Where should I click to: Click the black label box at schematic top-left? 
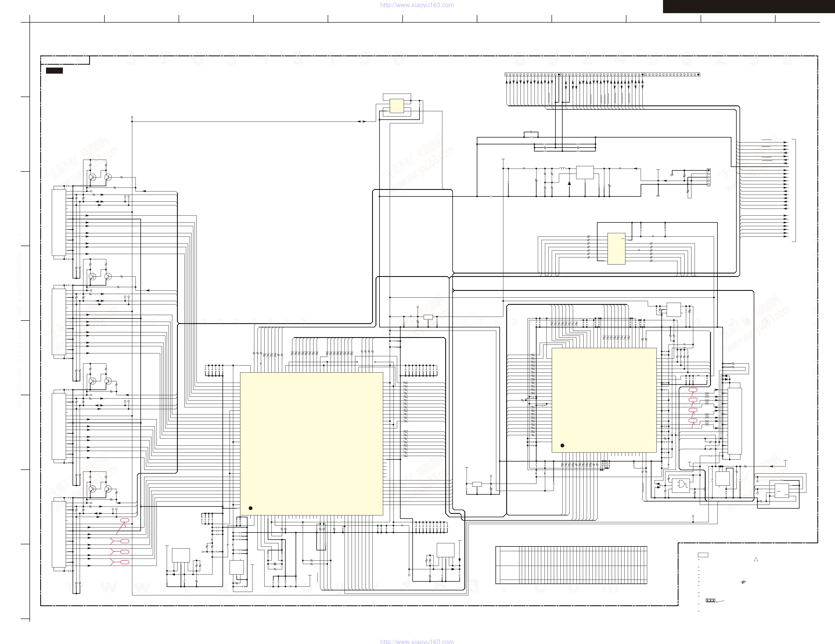[54, 71]
